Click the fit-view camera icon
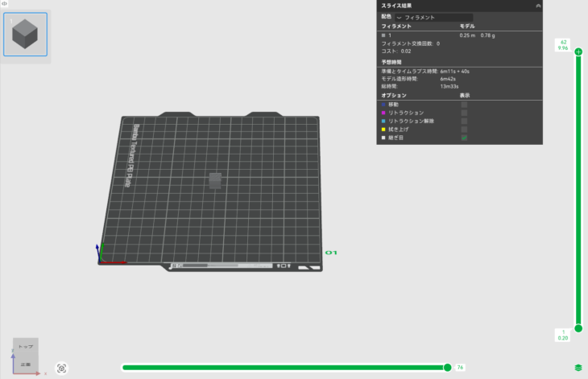Viewport: 588px width, 379px height. click(61, 369)
